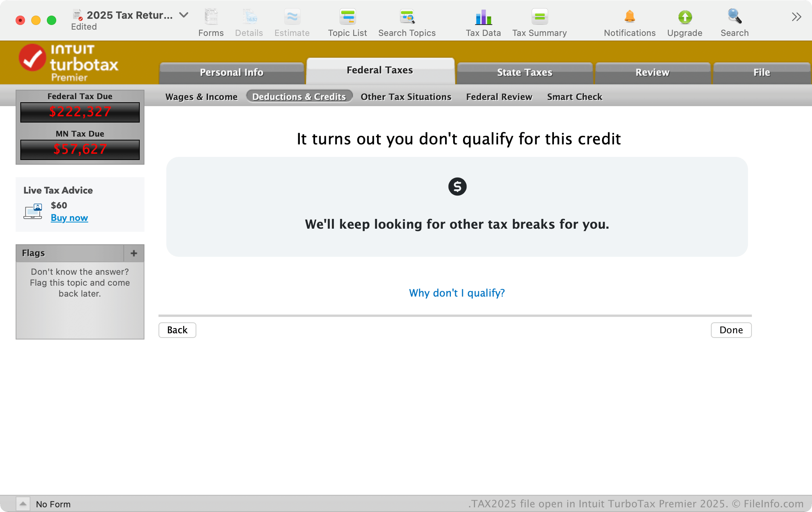Screen dimensions: 812x512
Task: Expand document title dropdown chevron
Action: (183, 15)
